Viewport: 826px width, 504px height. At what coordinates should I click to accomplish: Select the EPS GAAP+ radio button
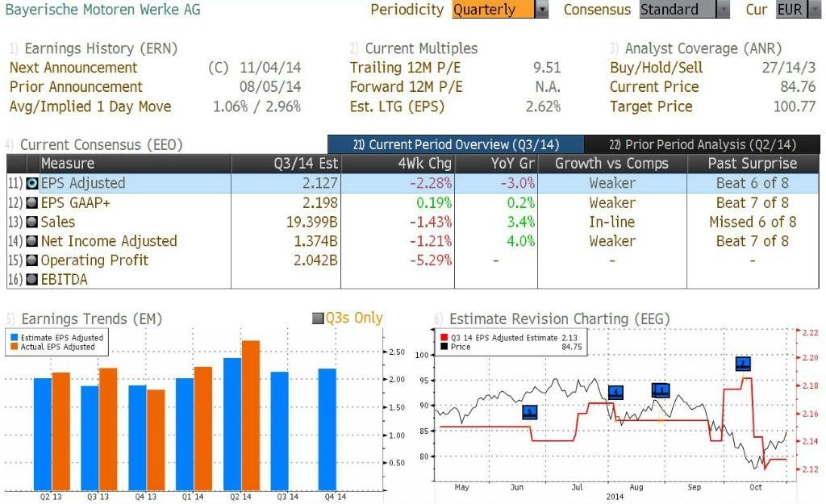point(32,202)
